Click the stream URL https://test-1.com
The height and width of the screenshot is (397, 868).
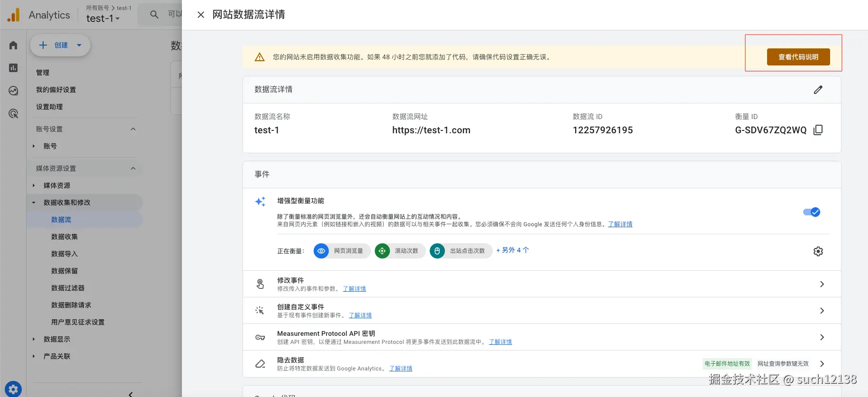coord(431,130)
